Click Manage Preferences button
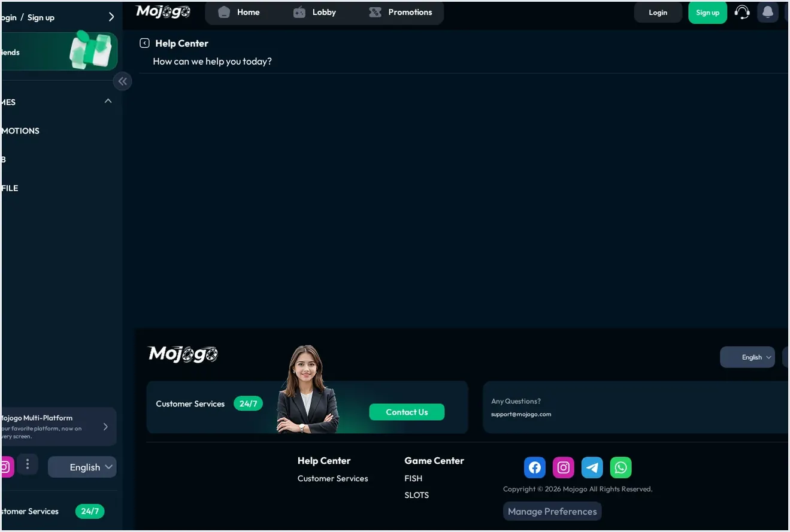790x532 pixels. pos(552,511)
